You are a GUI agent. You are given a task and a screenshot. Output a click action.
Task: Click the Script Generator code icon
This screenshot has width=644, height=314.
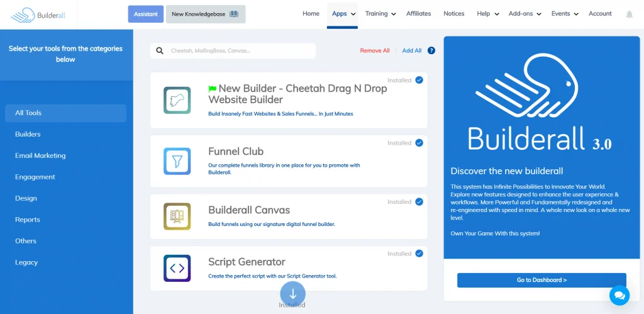177,268
